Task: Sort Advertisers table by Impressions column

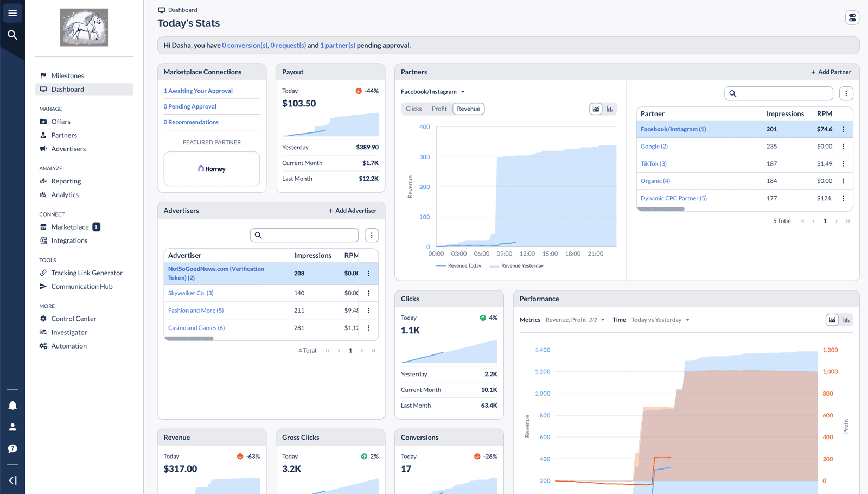Action: tap(312, 256)
